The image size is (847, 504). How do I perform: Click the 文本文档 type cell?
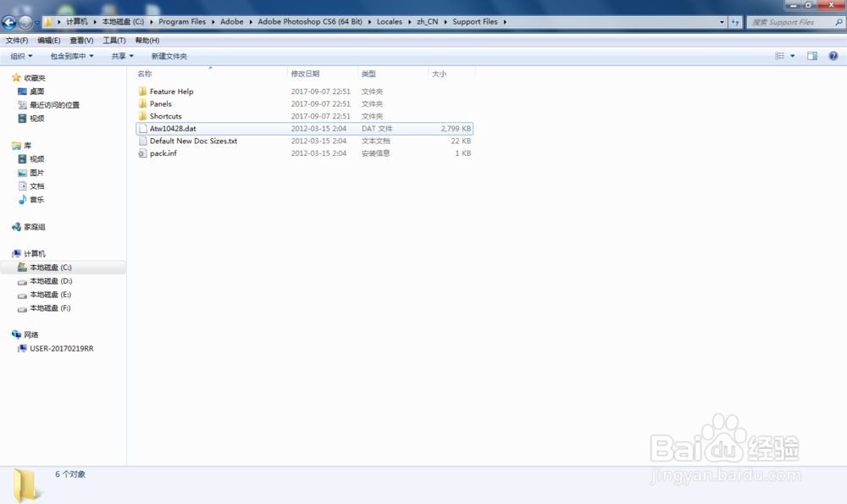coord(375,141)
